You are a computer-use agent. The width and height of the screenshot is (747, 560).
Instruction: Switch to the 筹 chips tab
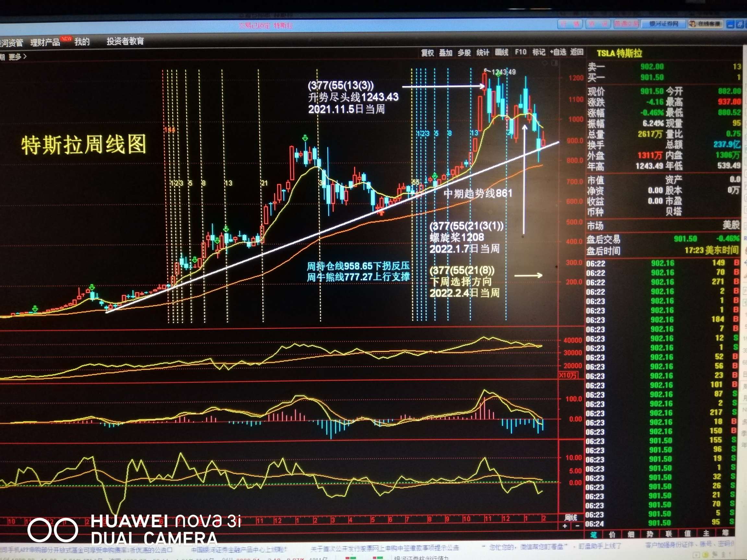coord(725,533)
